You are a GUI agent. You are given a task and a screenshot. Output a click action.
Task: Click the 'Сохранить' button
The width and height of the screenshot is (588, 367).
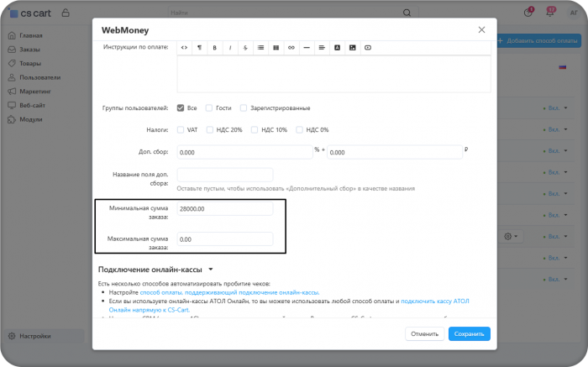[469, 334]
